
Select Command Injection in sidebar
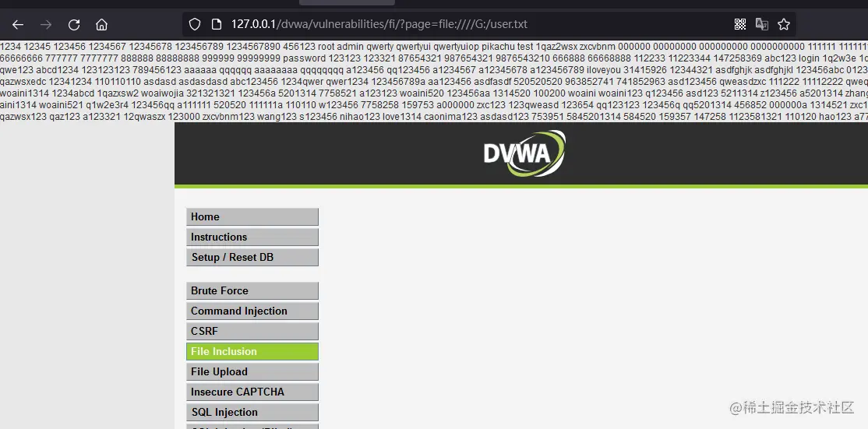point(252,311)
